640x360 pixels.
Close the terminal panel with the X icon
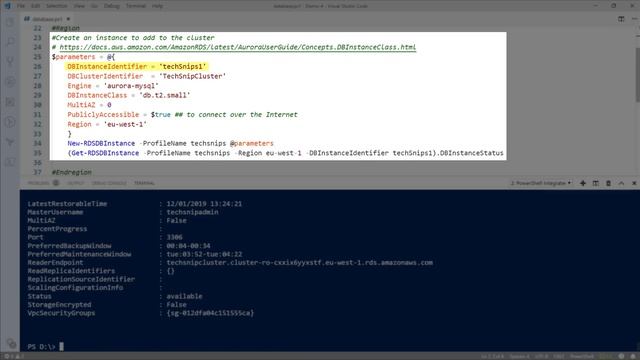pyautogui.click(x=634, y=183)
